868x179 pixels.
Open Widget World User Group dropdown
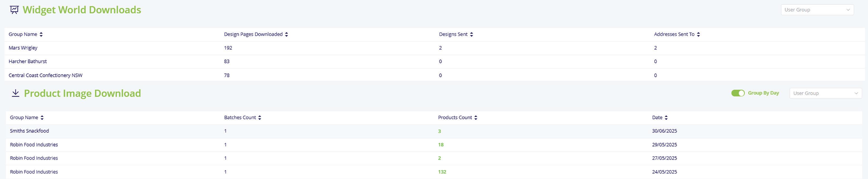(817, 10)
